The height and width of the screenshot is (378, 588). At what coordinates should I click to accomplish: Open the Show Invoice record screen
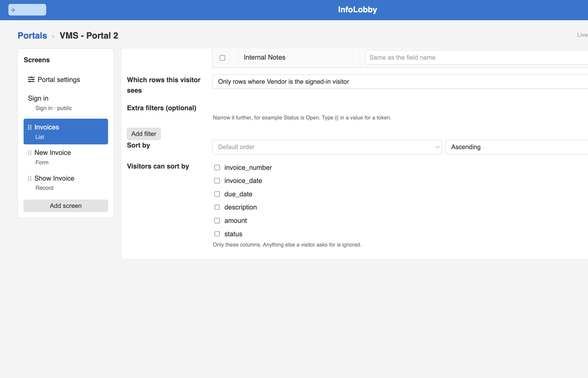tap(66, 183)
